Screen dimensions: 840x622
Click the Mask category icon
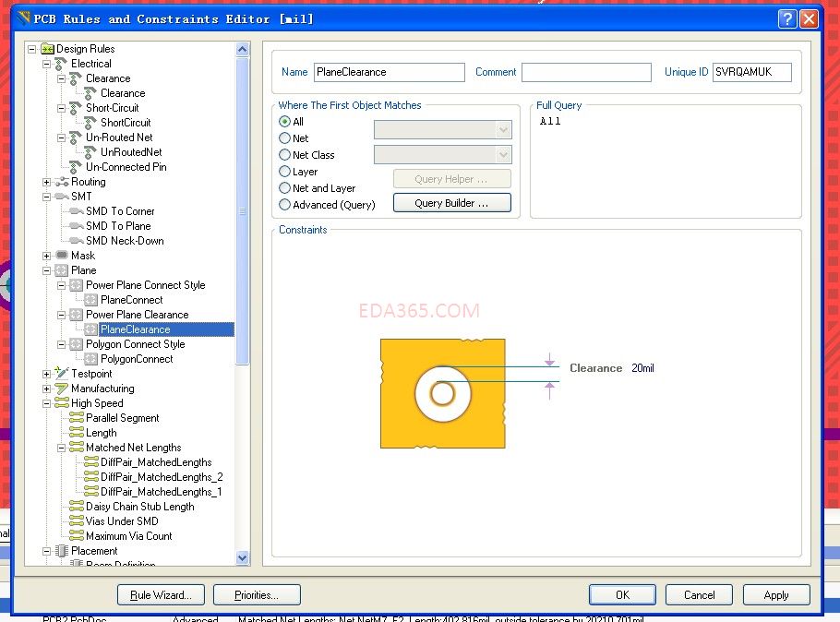coord(62,256)
